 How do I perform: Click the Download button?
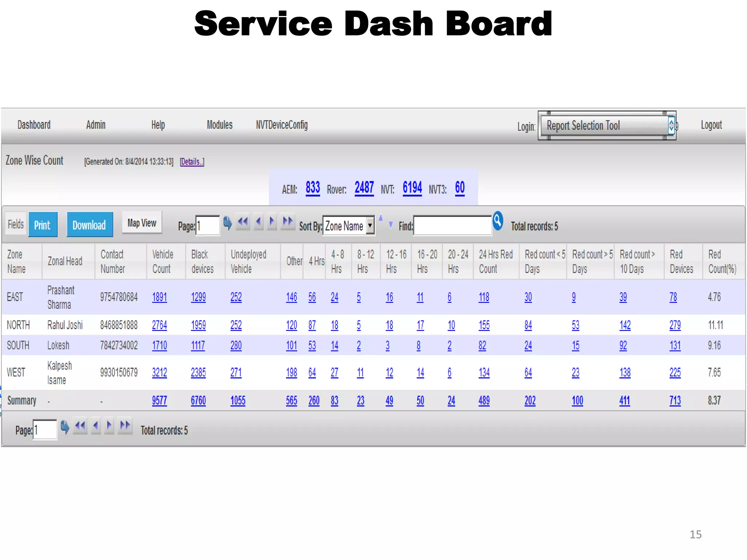[x=89, y=225]
